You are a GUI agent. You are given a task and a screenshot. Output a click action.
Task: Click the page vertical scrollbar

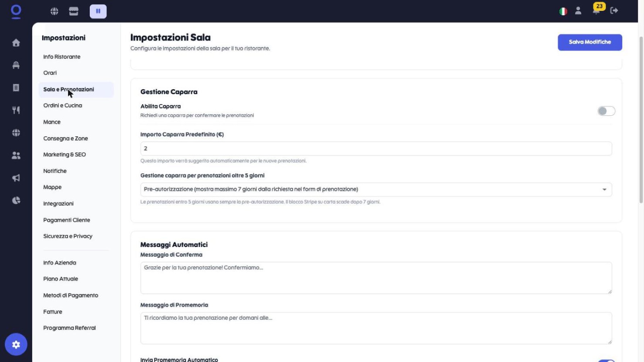641,120
